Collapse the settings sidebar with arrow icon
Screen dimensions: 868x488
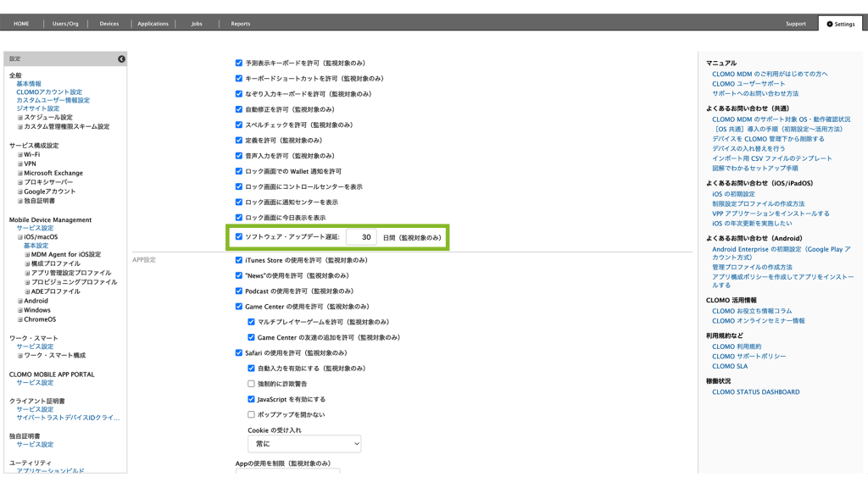coord(121,58)
